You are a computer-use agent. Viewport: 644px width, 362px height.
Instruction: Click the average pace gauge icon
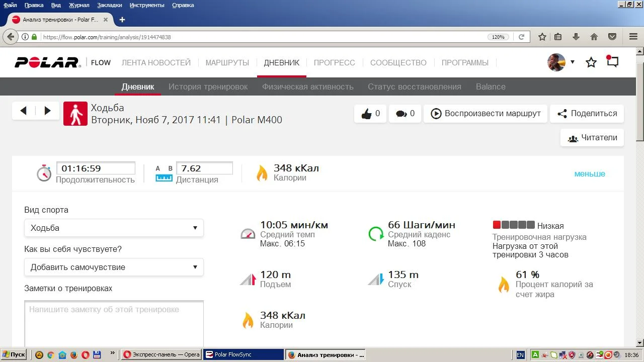248,234
